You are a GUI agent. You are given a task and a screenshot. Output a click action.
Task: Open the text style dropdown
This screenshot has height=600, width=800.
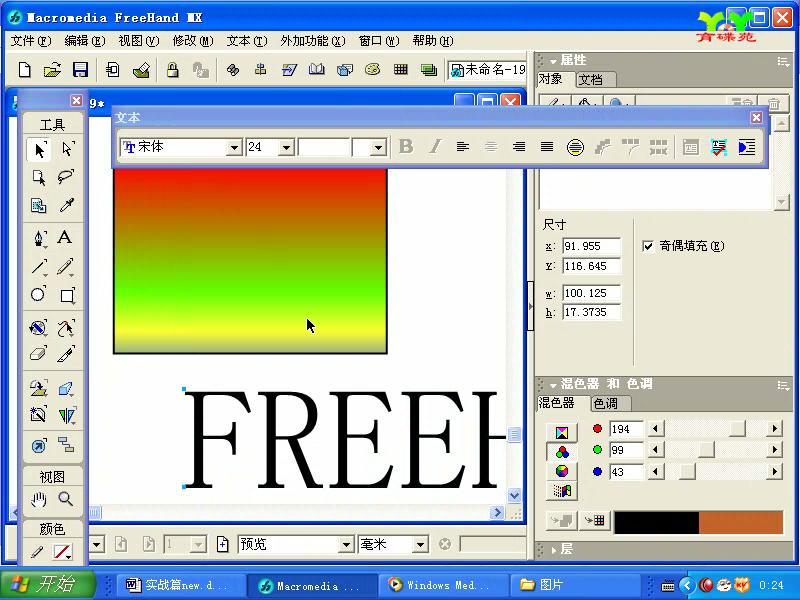pyautogui.click(x=378, y=147)
